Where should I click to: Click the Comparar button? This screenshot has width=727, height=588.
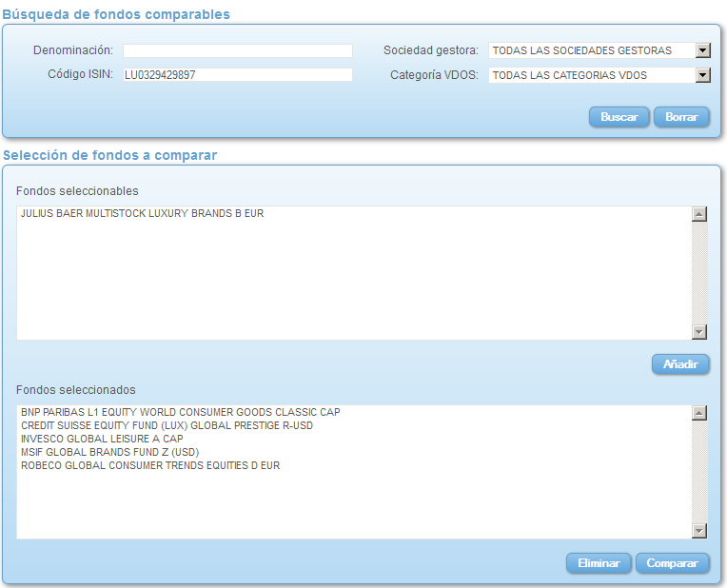pyautogui.click(x=673, y=563)
